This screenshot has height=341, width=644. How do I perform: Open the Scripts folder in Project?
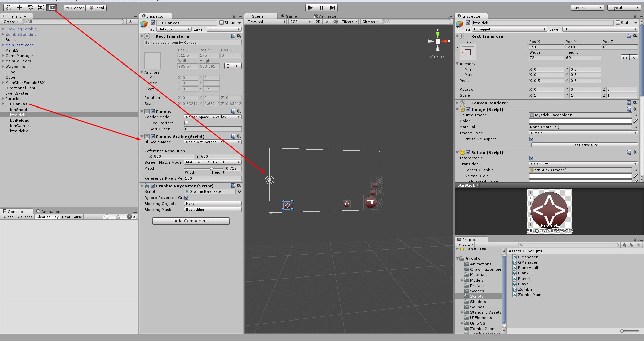tap(476, 296)
